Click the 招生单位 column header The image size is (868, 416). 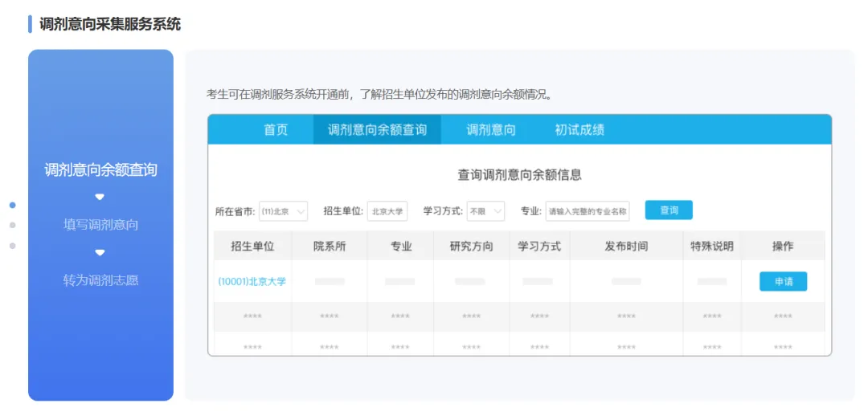click(x=253, y=247)
